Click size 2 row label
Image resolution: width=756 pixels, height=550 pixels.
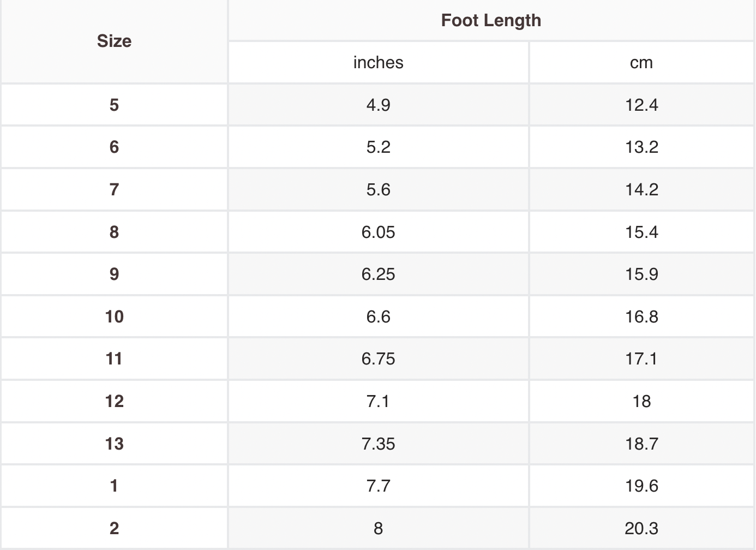click(x=114, y=528)
